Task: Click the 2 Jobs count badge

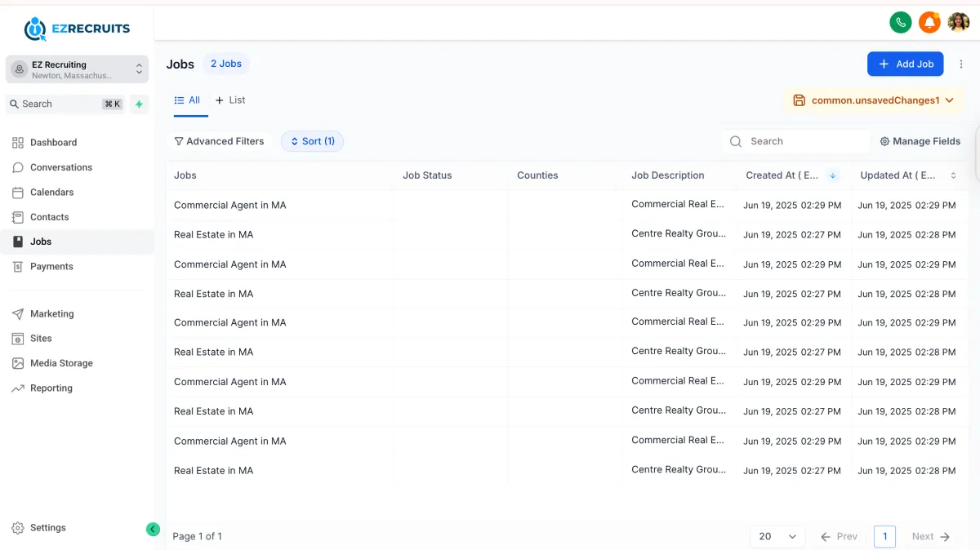Action: 226,64
